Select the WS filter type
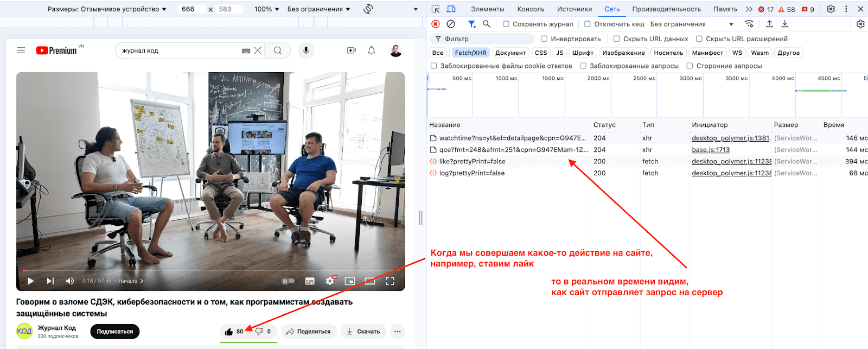868x349 pixels. point(737,53)
